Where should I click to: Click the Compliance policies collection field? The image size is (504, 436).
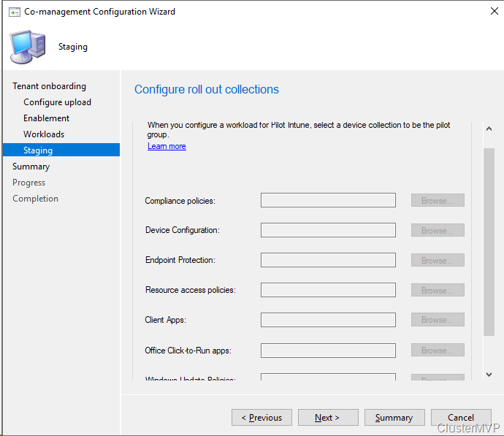coord(328,200)
